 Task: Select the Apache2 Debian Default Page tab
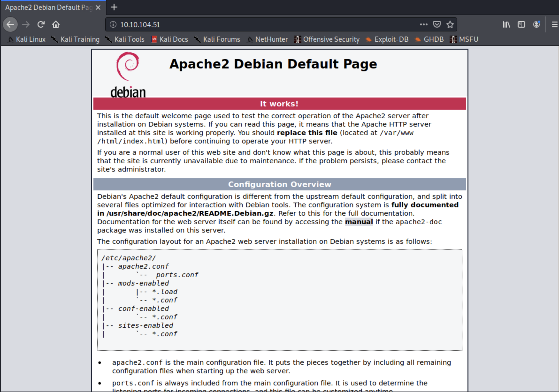pos(49,8)
